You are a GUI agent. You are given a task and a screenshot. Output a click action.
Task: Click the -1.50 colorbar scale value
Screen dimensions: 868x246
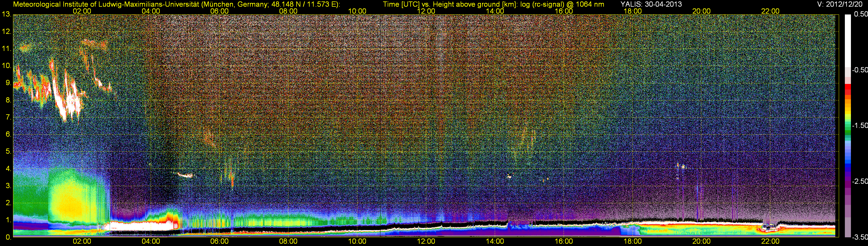click(860, 125)
